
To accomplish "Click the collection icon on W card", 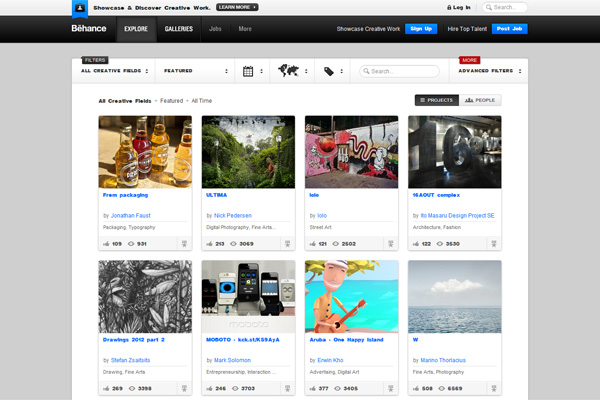I will 494,388.
